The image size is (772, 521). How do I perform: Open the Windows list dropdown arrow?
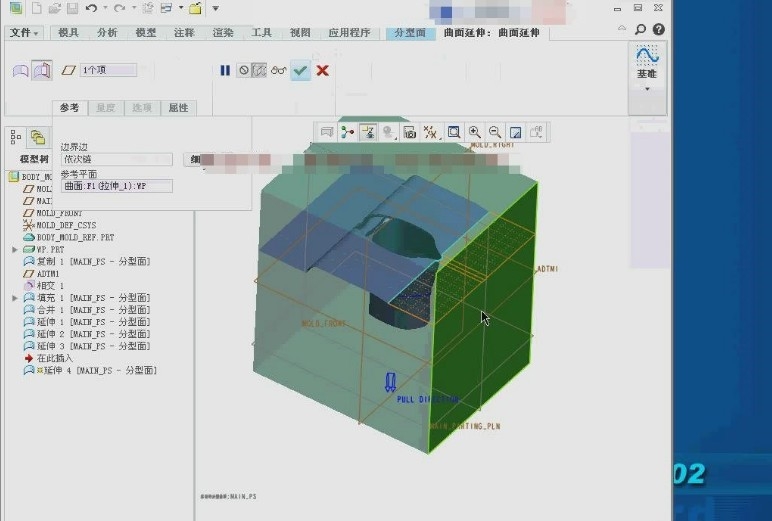pyautogui.click(x=181, y=8)
